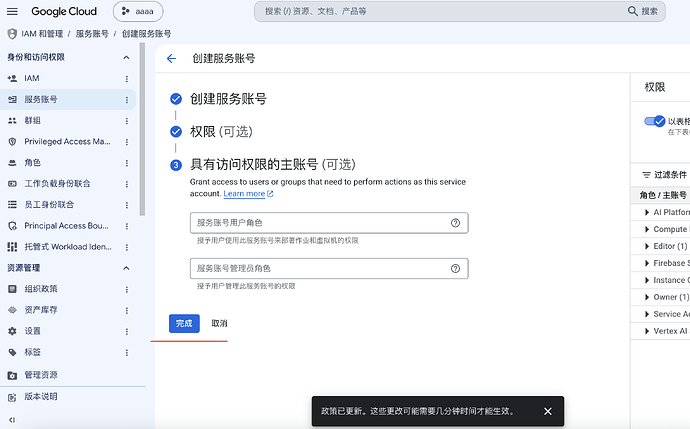The height and width of the screenshot is (429, 690).
Task: Open more options for 组织政策 row
Action: click(x=127, y=290)
